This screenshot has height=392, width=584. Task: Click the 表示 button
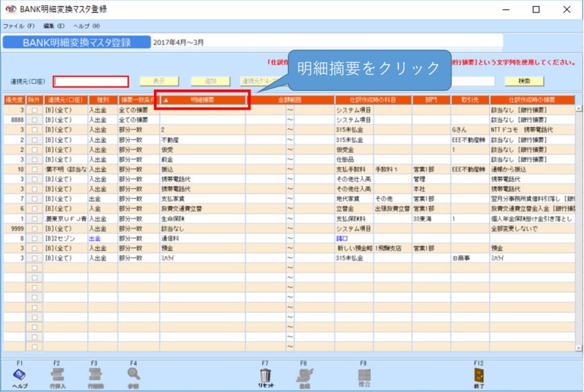[x=159, y=81]
